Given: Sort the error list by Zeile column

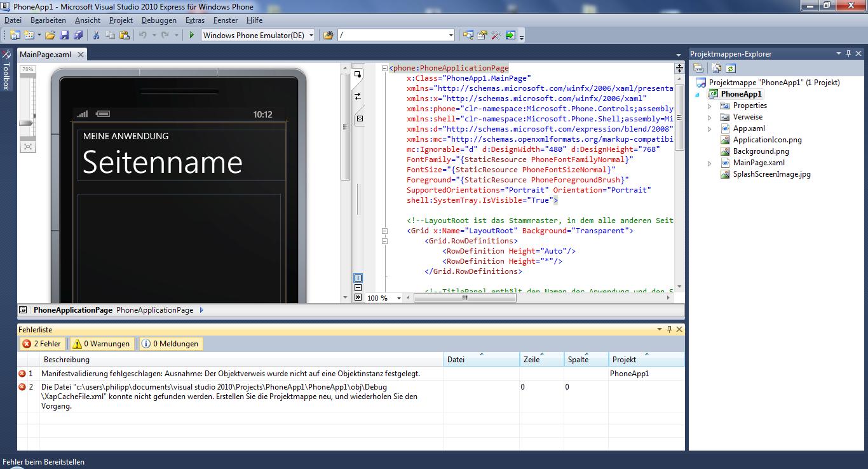Looking at the screenshot, I should [542, 359].
